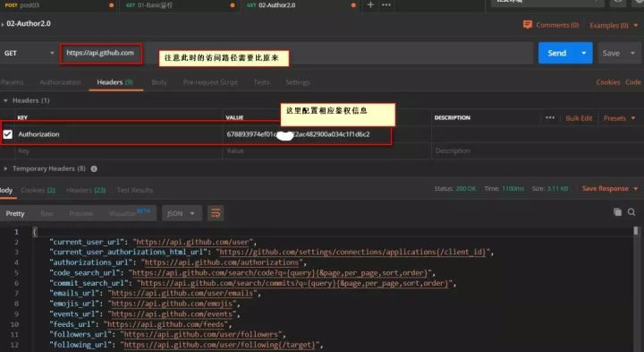Toggle the response wrap lines icon
Image resolution: width=644 pixels, height=352 pixels.
[216, 213]
